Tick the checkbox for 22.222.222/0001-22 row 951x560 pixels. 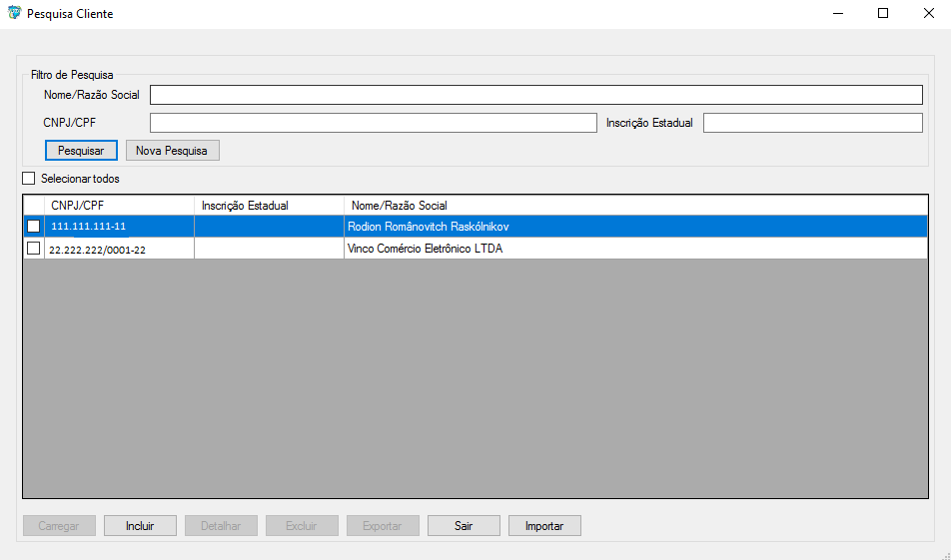[33, 249]
